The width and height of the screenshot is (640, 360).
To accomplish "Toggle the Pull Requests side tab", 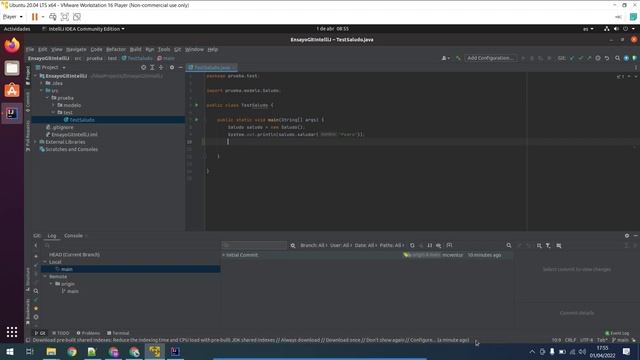I will pyautogui.click(x=28, y=136).
